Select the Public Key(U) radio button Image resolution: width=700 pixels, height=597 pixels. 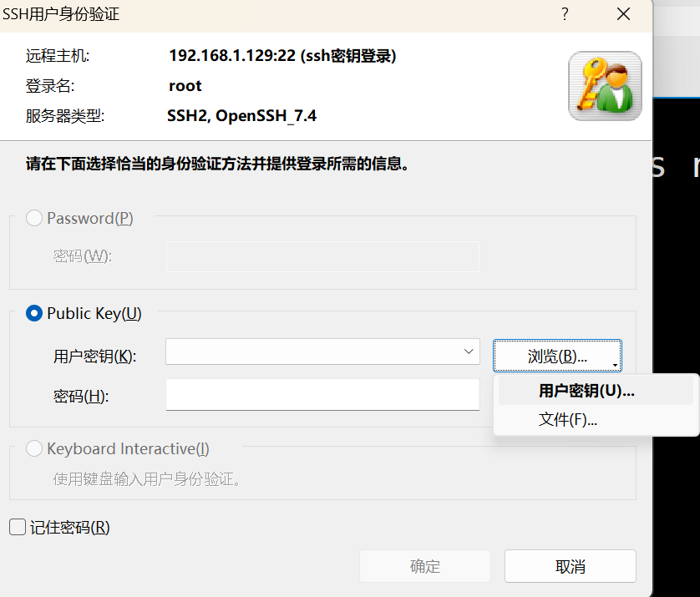[x=34, y=313]
